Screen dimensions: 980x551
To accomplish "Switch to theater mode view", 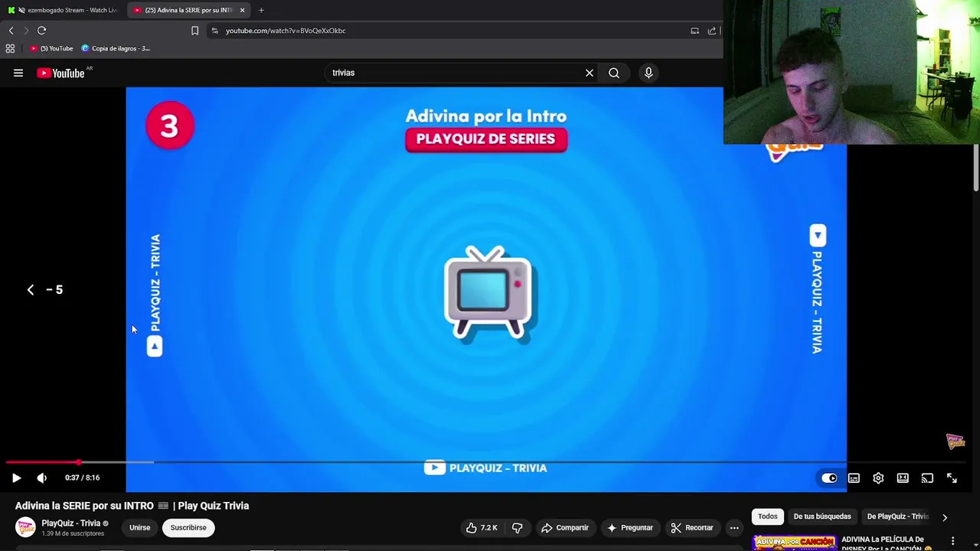I will (x=903, y=478).
